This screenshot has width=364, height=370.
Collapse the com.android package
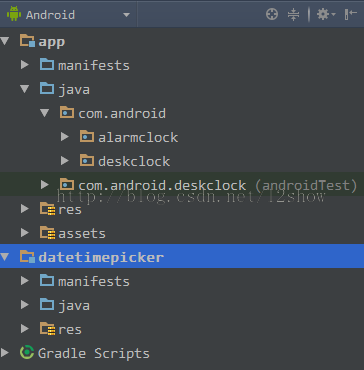(44, 113)
